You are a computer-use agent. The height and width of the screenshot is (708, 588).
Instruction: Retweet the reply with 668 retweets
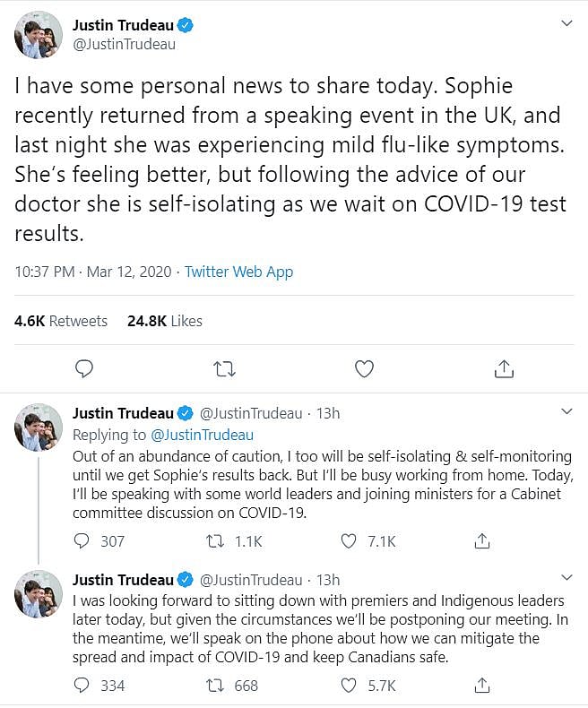[x=215, y=686]
